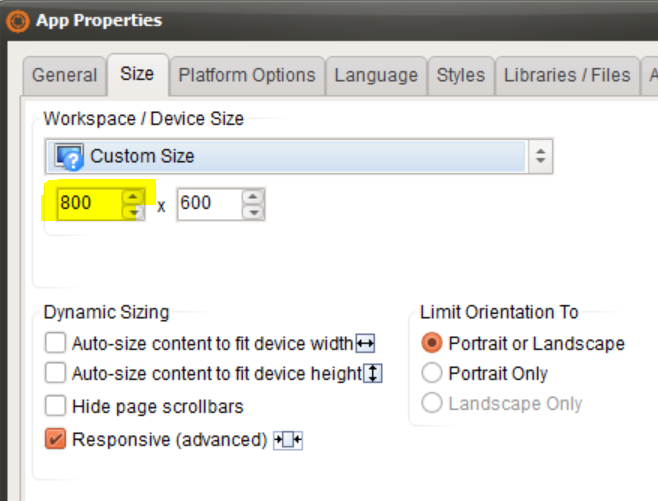Image resolution: width=658 pixels, height=501 pixels.
Task: Click the Custom Size monitor icon
Action: 69,157
